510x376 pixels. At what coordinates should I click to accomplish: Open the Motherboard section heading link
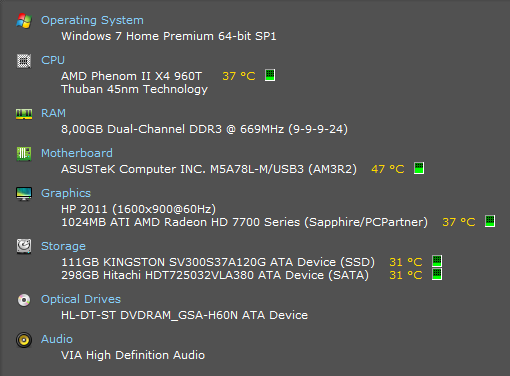pyautogui.click(x=77, y=153)
